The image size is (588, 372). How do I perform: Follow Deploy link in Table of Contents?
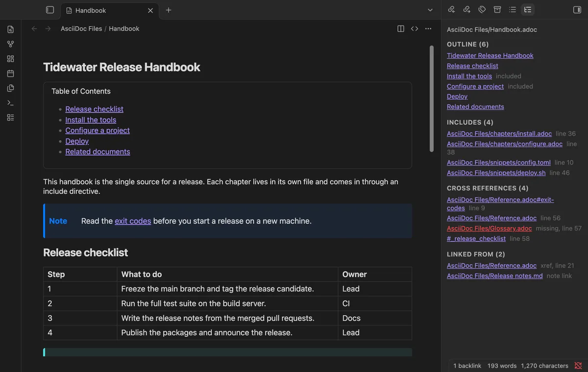(x=77, y=141)
